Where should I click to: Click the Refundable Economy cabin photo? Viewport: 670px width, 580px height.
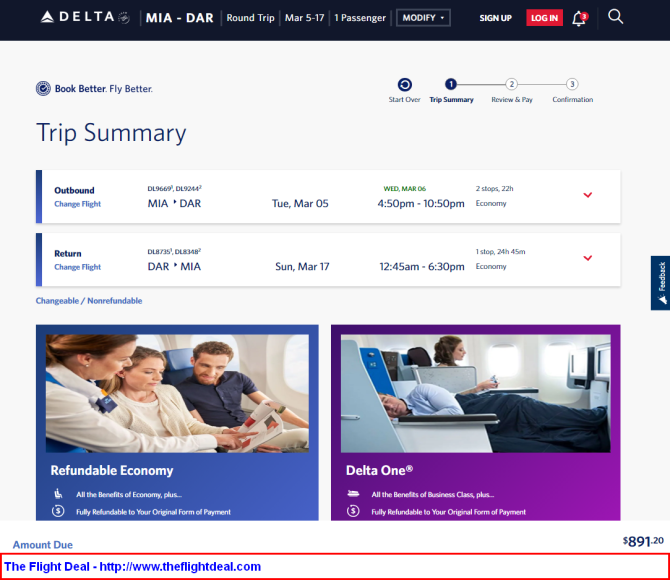point(177,393)
